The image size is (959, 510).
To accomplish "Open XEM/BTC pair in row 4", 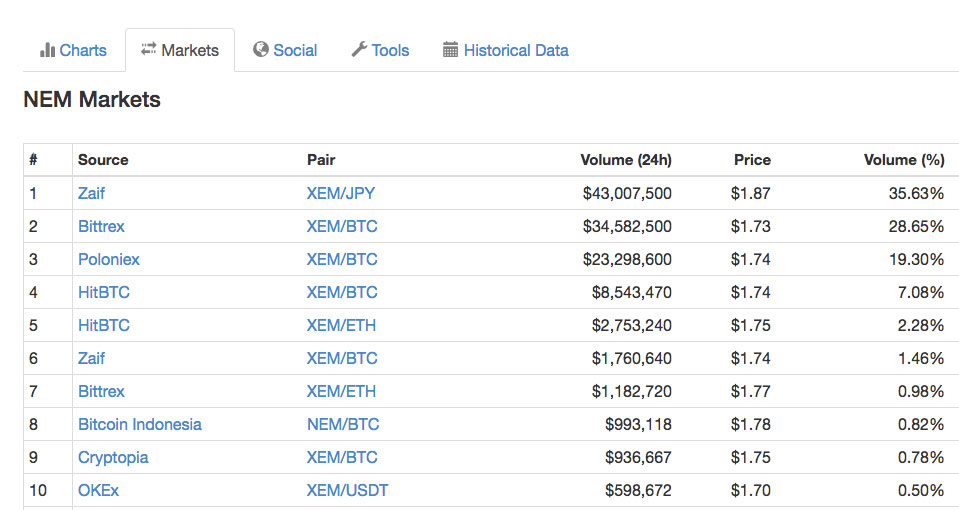I will click(x=342, y=292).
